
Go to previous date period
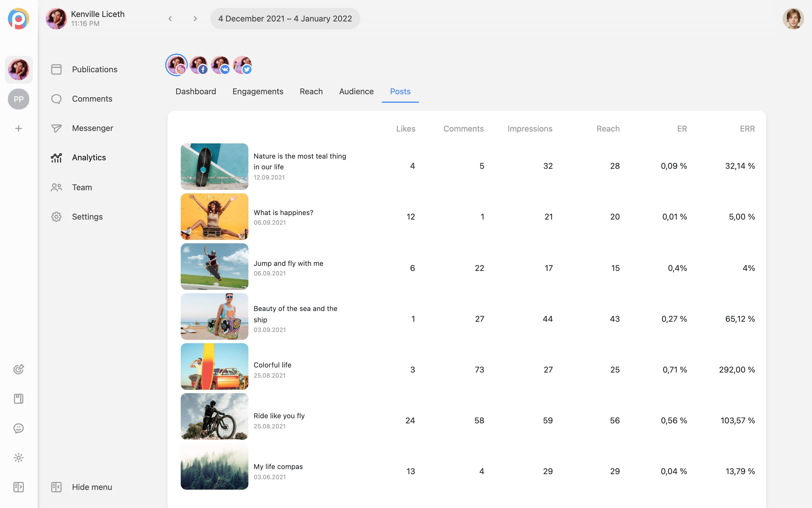(170, 18)
